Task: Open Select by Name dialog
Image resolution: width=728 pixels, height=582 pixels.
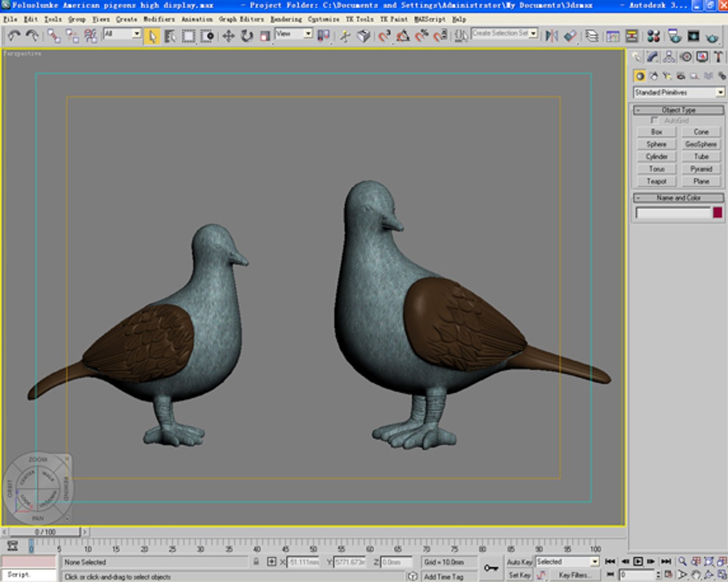Action: coord(170,36)
